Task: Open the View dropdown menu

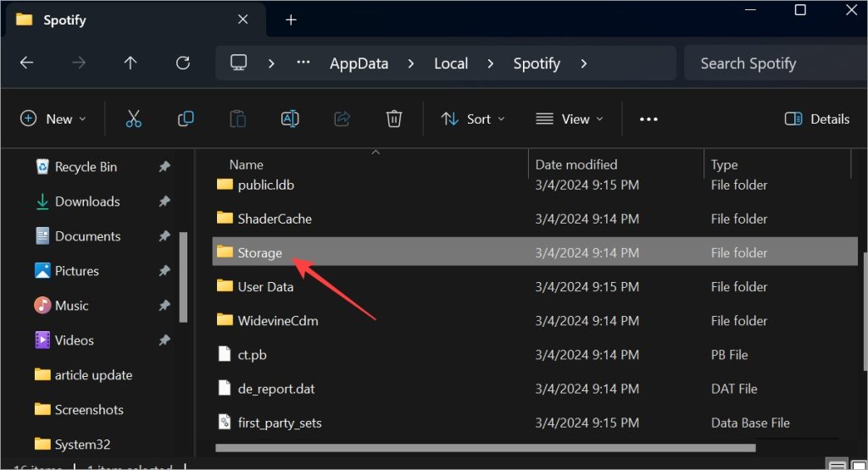Action: coord(569,119)
